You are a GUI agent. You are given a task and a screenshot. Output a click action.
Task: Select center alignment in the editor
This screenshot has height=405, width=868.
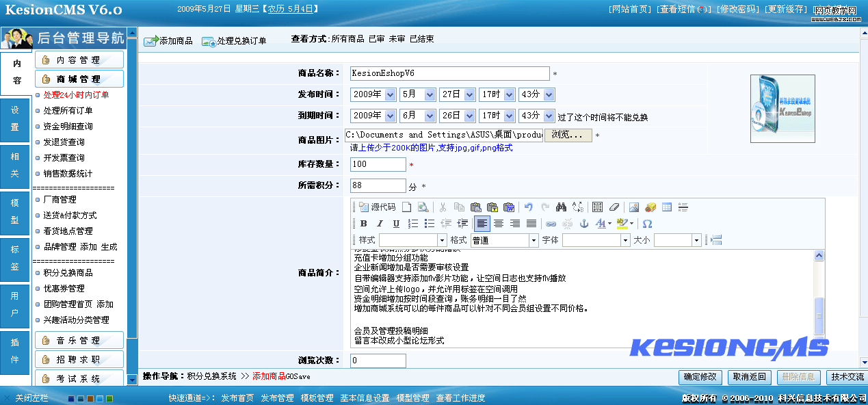click(499, 224)
